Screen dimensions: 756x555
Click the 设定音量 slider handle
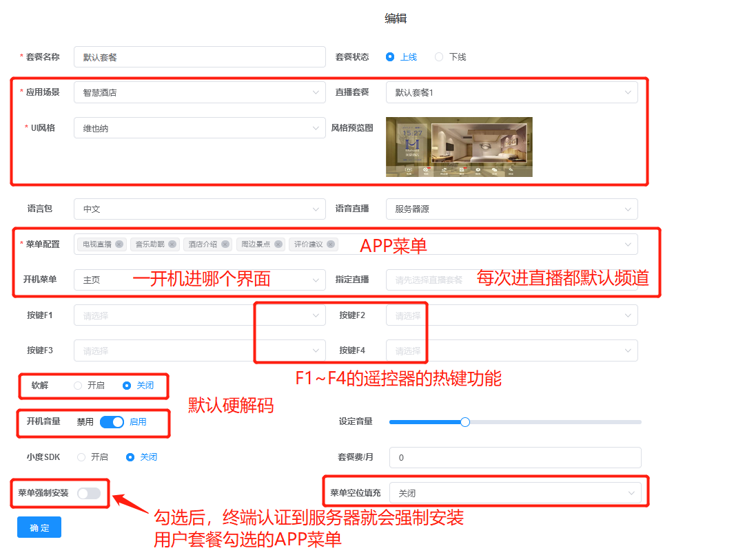(x=465, y=422)
